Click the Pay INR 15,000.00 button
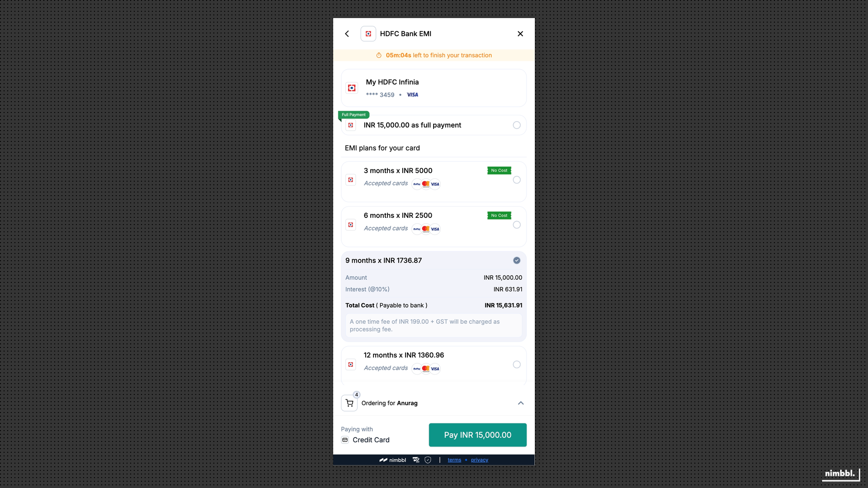The width and height of the screenshot is (868, 488). click(477, 435)
